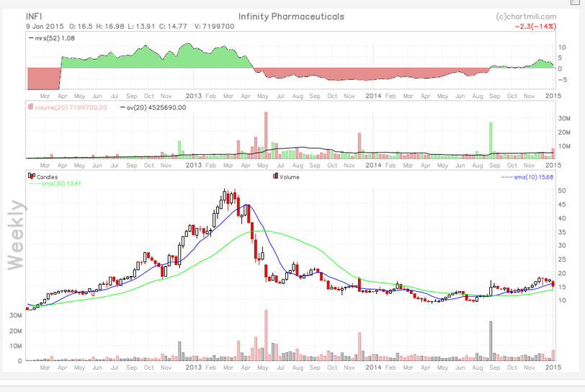Click the tallest May 2013 bar in volume(20) panel
The height and width of the screenshot is (392, 585).
(x=266, y=135)
